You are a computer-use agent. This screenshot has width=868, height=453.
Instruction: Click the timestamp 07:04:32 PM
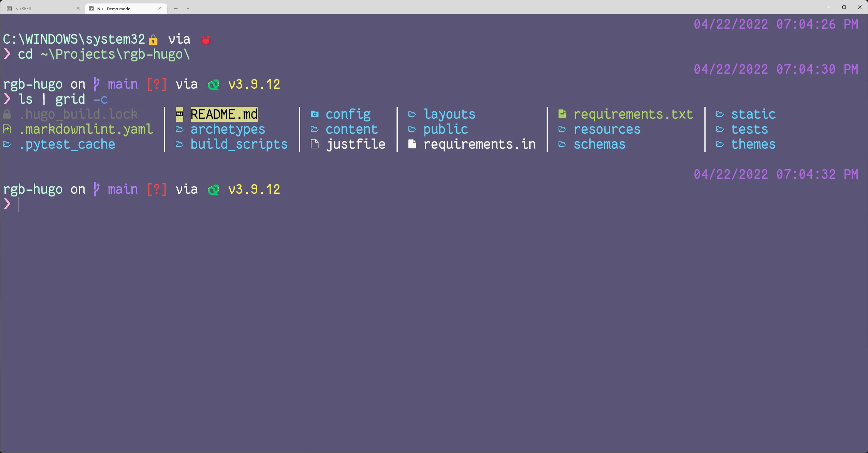click(x=817, y=174)
